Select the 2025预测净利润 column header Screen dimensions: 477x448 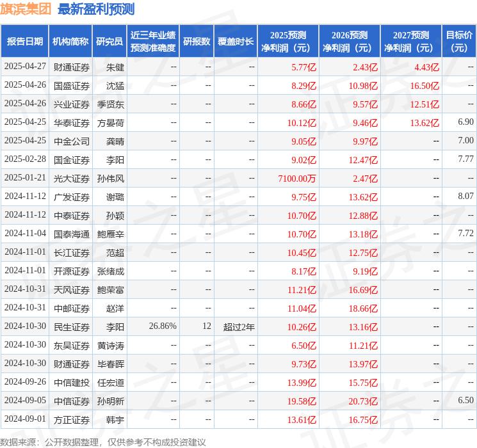[x=288, y=41]
